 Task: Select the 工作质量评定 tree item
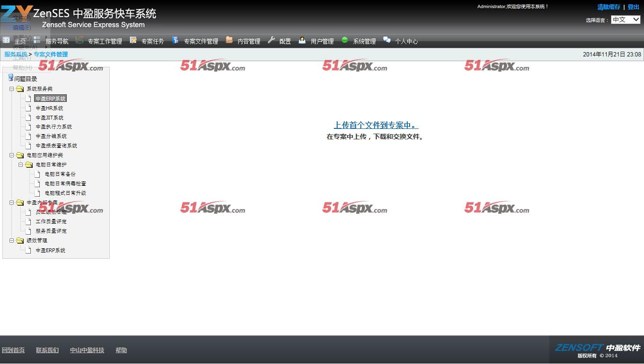tap(51, 221)
